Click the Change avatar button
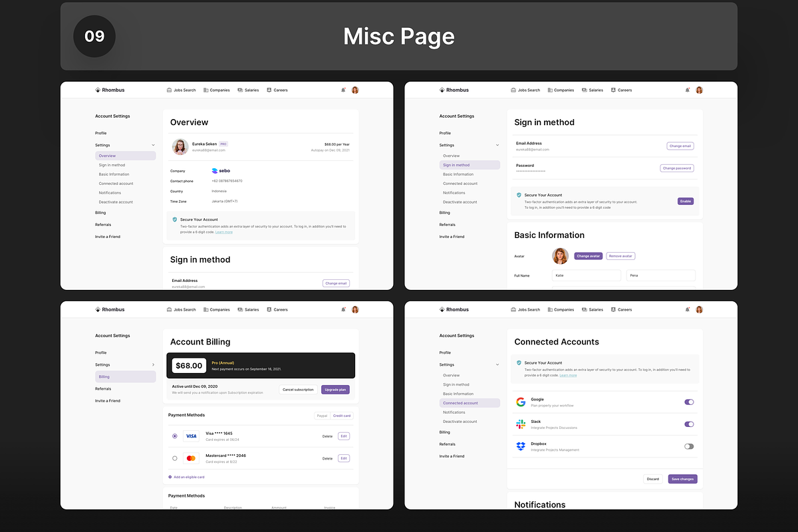798x532 pixels. pyautogui.click(x=589, y=256)
